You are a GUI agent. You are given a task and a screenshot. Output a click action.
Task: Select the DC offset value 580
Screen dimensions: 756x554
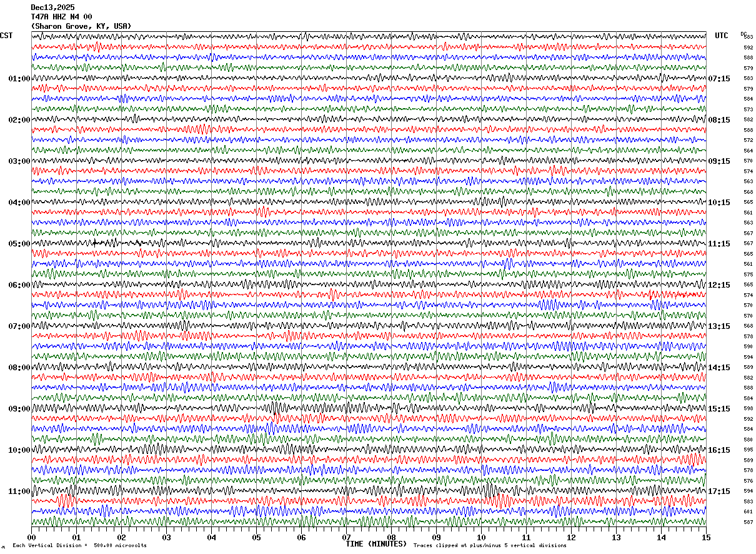click(748, 440)
